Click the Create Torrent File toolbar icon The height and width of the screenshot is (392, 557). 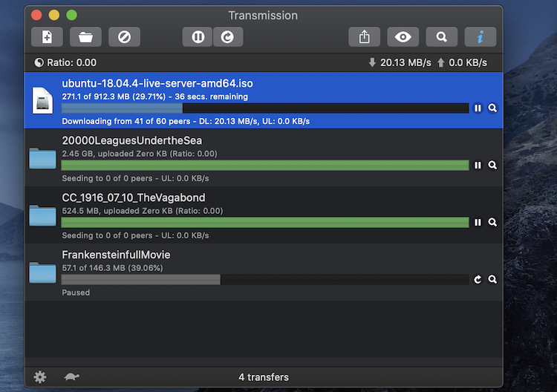click(x=47, y=37)
